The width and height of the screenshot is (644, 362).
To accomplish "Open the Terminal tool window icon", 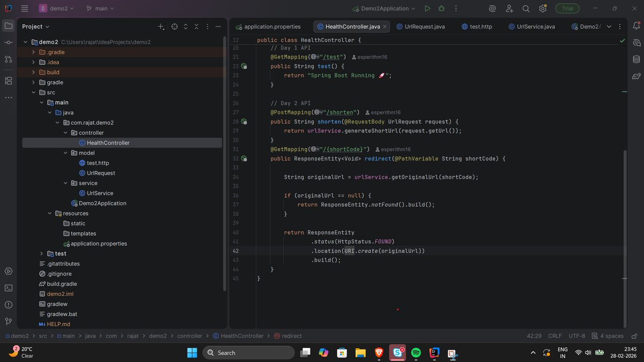I will click(8, 288).
